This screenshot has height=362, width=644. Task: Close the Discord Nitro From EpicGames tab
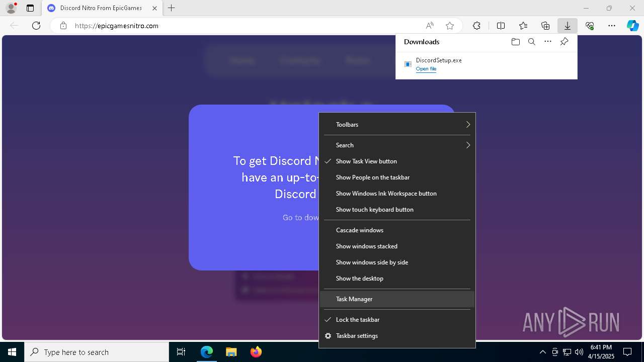point(154,8)
